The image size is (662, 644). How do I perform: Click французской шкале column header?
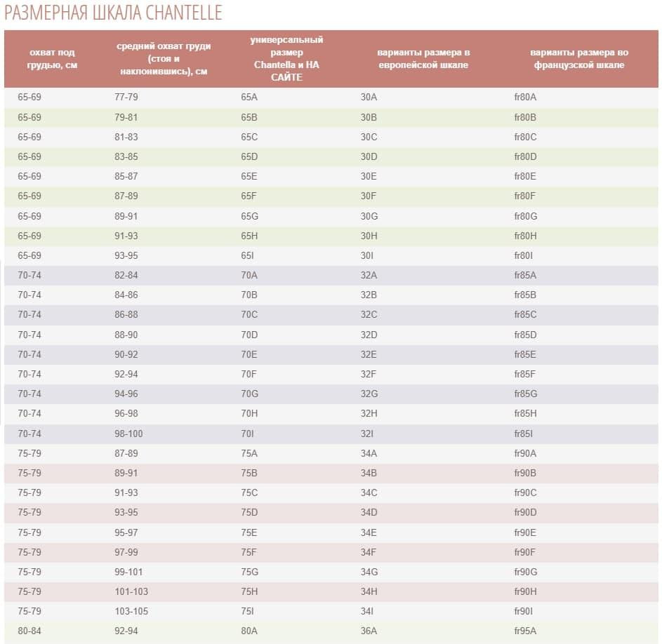579,59
